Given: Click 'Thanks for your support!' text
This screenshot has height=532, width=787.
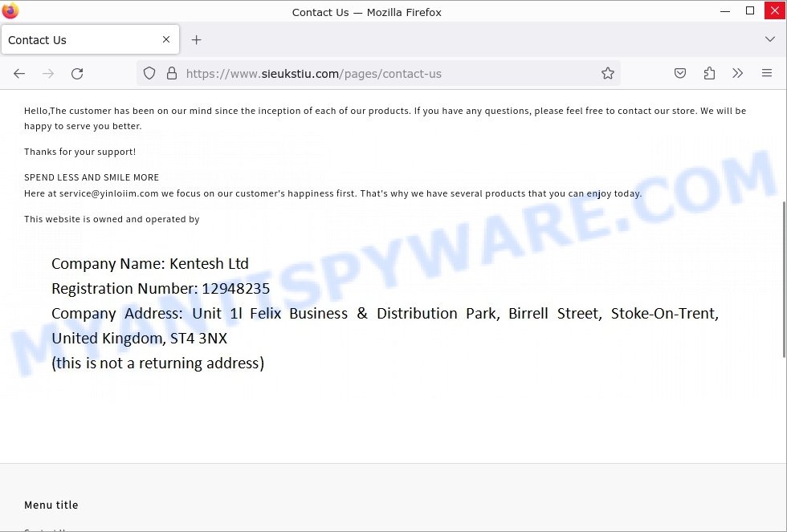Looking at the screenshot, I should point(80,152).
